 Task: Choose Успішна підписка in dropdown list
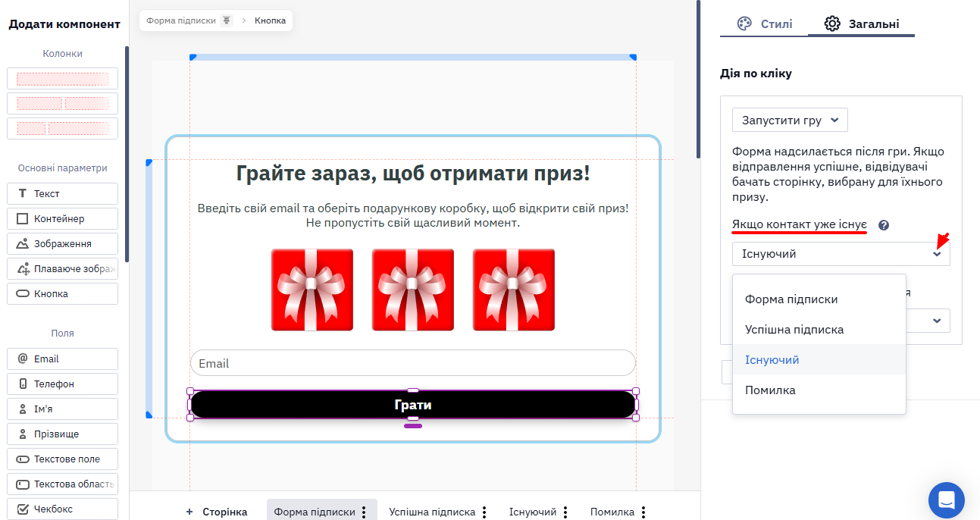(x=819, y=330)
